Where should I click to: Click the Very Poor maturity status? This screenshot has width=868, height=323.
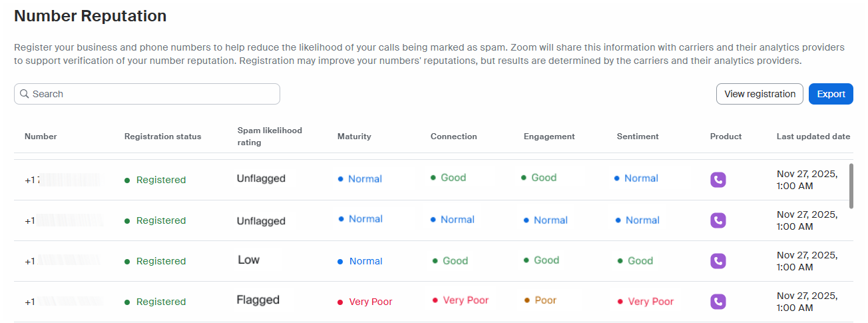click(x=370, y=302)
